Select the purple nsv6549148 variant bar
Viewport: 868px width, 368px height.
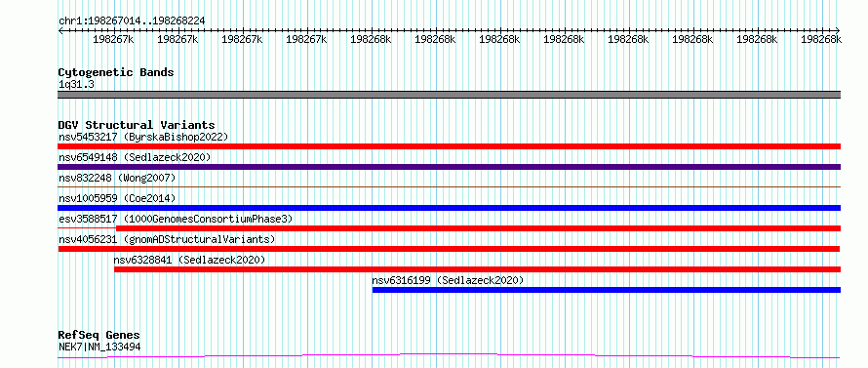450,167
